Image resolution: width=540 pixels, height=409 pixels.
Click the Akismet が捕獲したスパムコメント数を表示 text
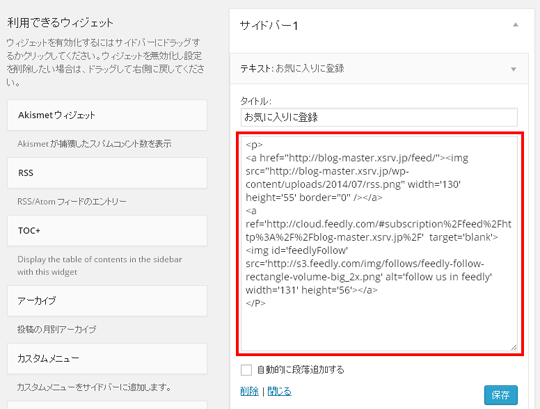coord(94,144)
